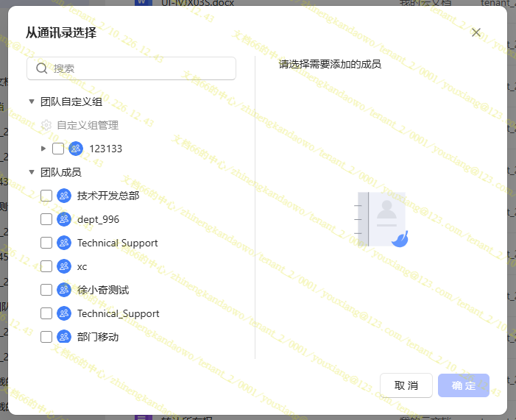Click the gear icon for custom group management

point(46,125)
